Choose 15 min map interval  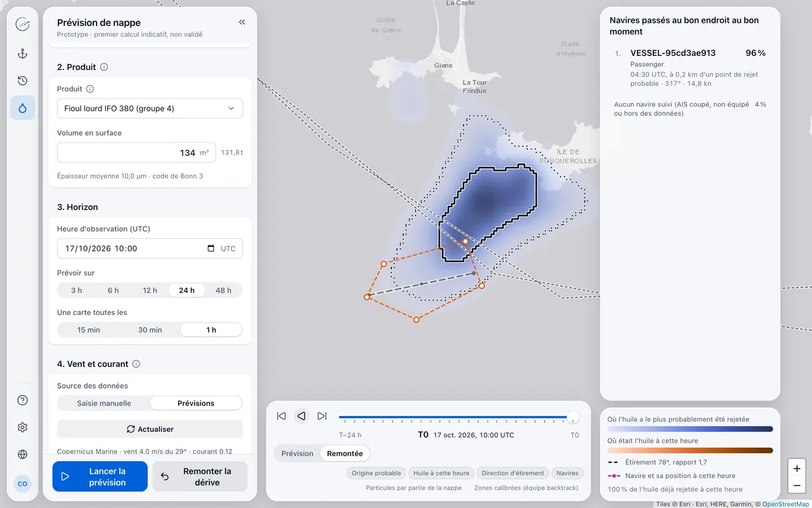[x=89, y=330]
